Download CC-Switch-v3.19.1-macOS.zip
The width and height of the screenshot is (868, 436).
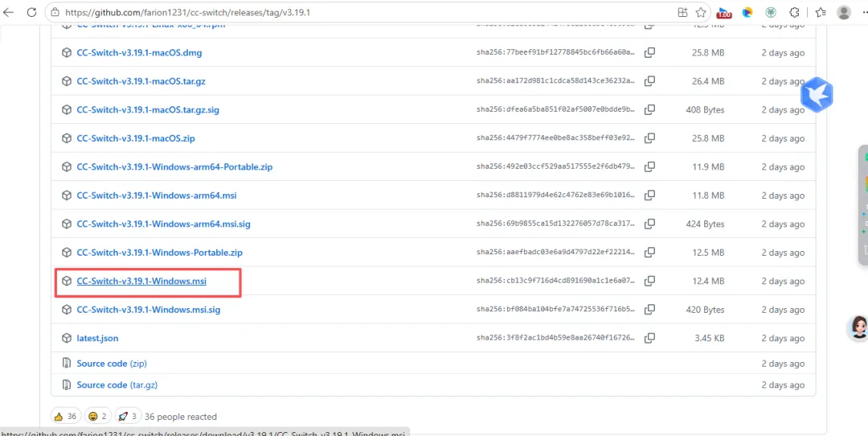click(x=136, y=138)
